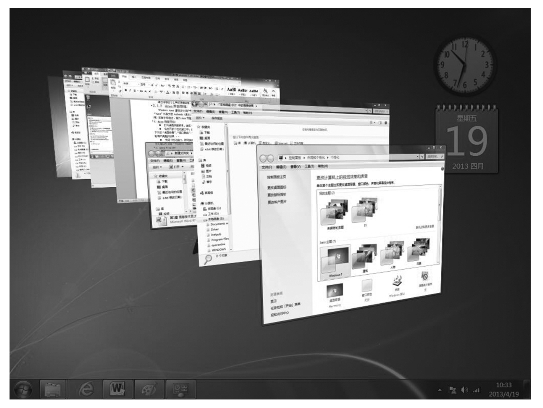Click the volume speaker tray icon
Viewport: 543px width, 408px height.
tap(464, 390)
